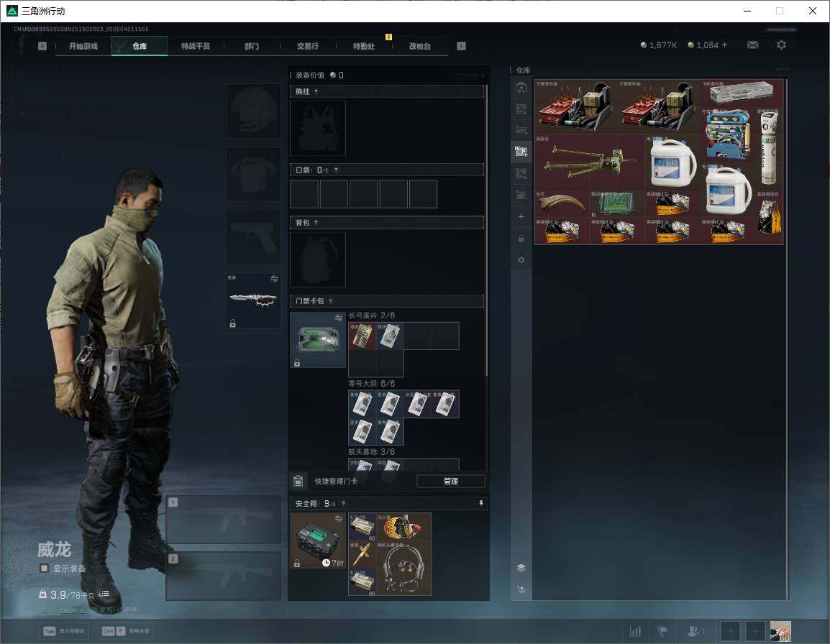Viewport: 830px width, 644px height.
Task: Select the gold bullet item in safe box
Action: [362, 554]
